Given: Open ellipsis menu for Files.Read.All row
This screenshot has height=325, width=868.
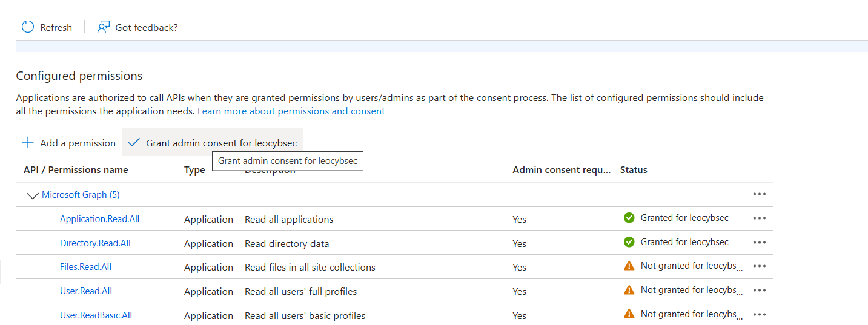Looking at the screenshot, I should [759, 266].
